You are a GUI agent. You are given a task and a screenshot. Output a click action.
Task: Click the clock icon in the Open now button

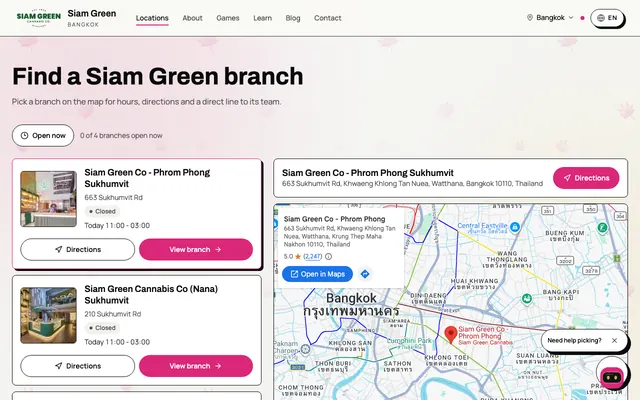pos(24,136)
